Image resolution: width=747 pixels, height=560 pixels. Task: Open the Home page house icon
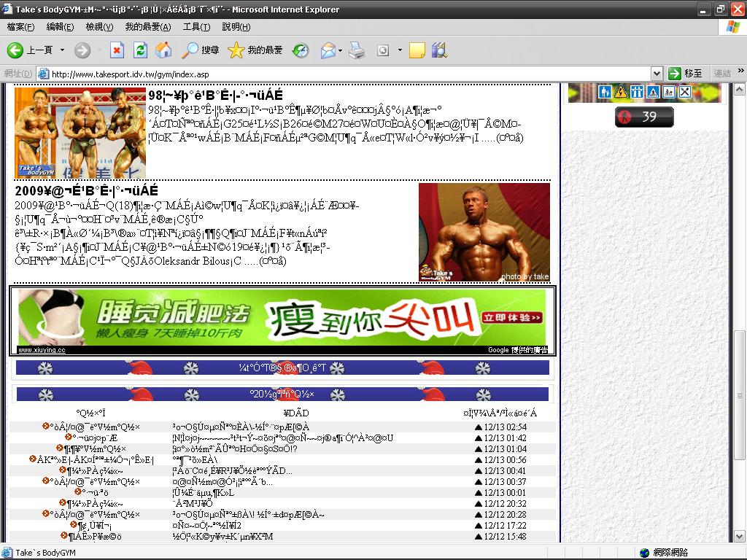coord(163,50)
